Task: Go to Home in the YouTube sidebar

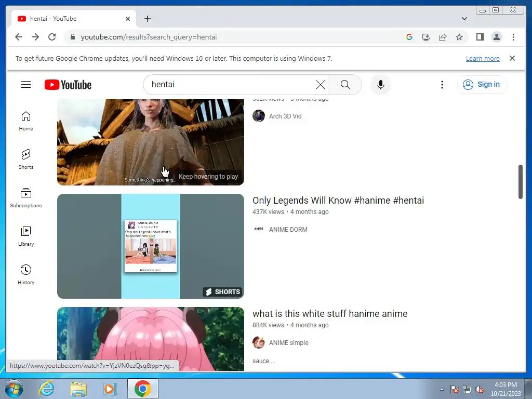Action: (26, 121)
